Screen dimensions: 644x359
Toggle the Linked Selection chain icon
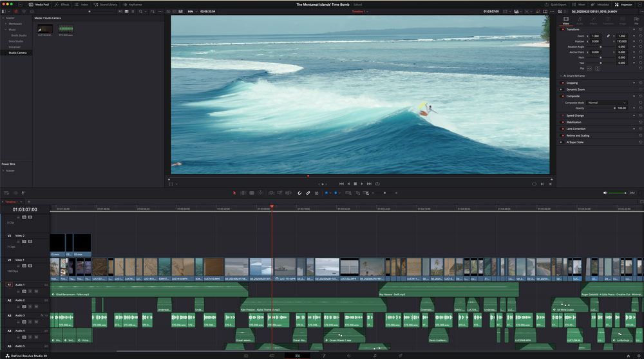point(308,193)
